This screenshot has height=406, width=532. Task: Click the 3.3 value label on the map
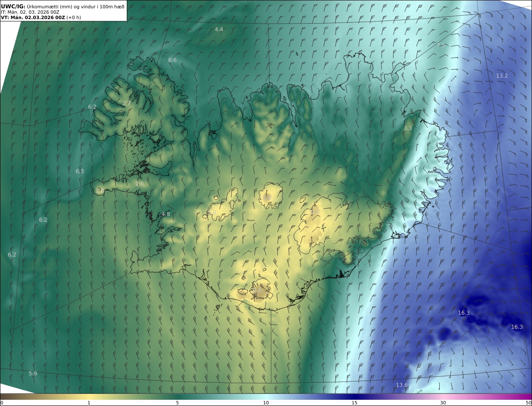pos(408,128)
